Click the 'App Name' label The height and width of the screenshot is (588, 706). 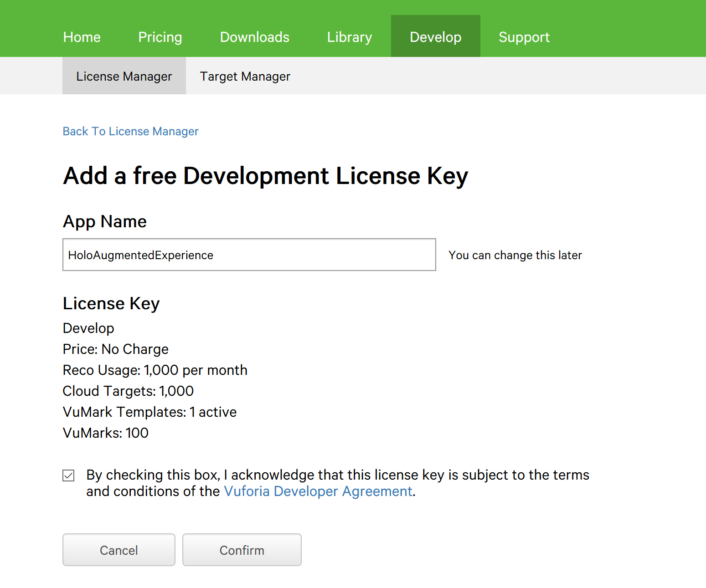click(105, 221)
